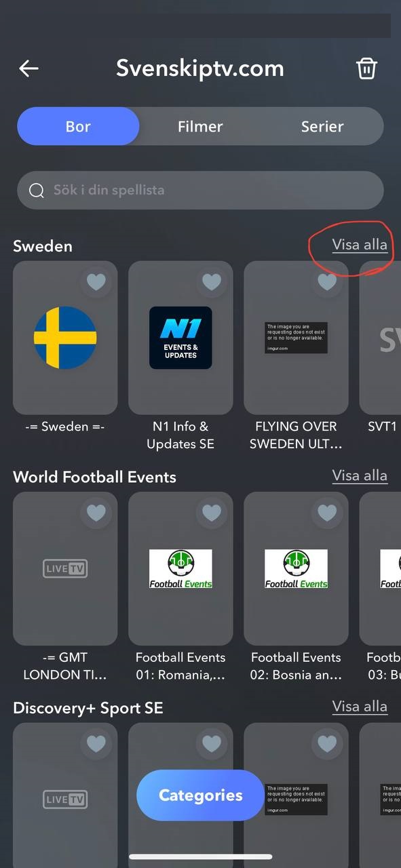Favorite the -= Sweden =- channel heart
Image resolution: width=401 pixels, height=868 pixels.
[96, 281]
